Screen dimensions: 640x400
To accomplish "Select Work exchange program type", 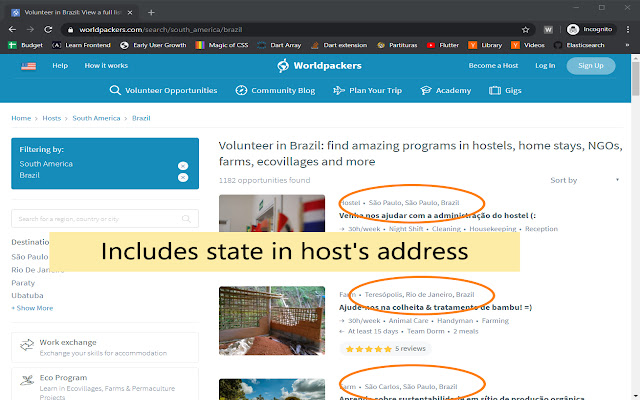I will (105, 347).
